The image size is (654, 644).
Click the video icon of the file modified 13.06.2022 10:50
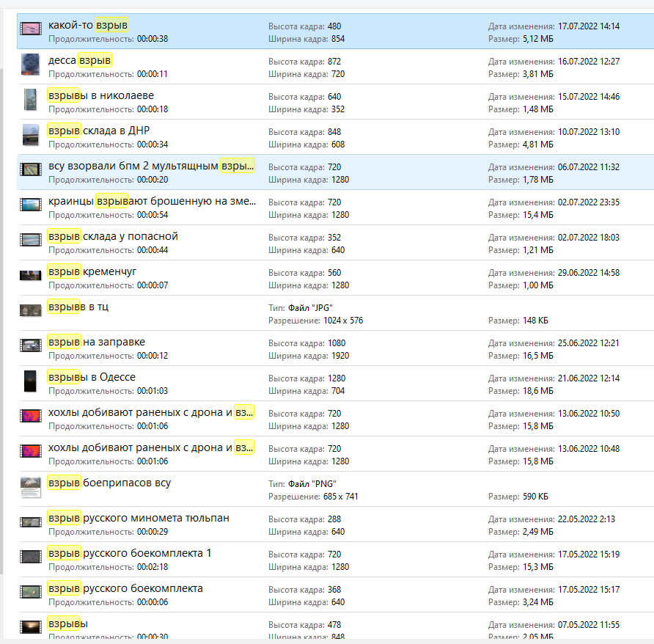coord(31,416)
